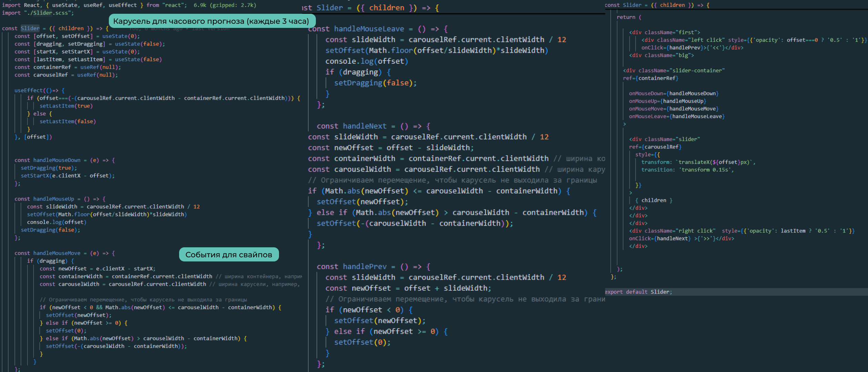The image size is (868, 372).
Task: Click 'const [startX, setStartX] = useState(0);' line
Action: (77, 52)
